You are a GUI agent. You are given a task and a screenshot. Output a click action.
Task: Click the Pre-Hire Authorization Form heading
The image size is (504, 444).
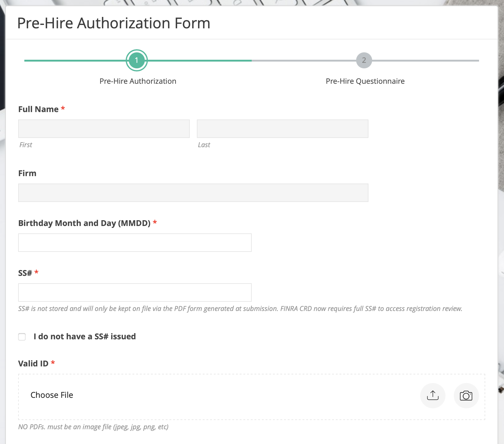pos(114,23)
